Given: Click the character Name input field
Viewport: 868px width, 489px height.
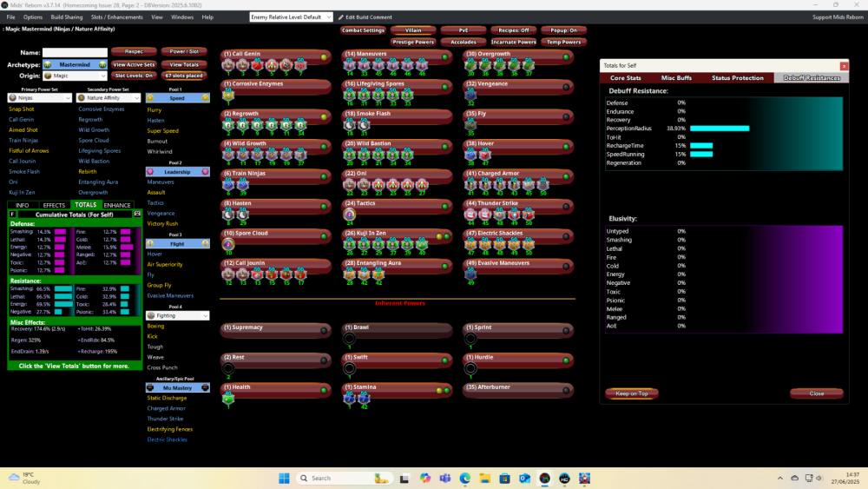Looking at the screenshot, I should tap(75, 53).
